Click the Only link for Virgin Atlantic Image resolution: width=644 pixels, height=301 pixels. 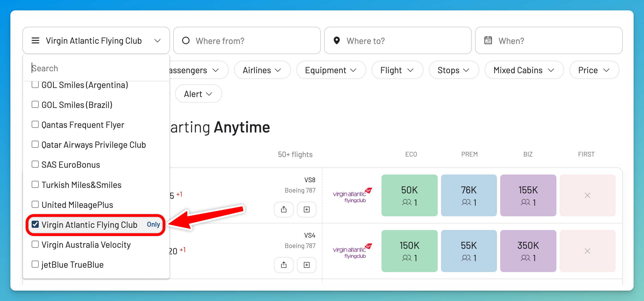pyautogui.click(x=153, y=225)
